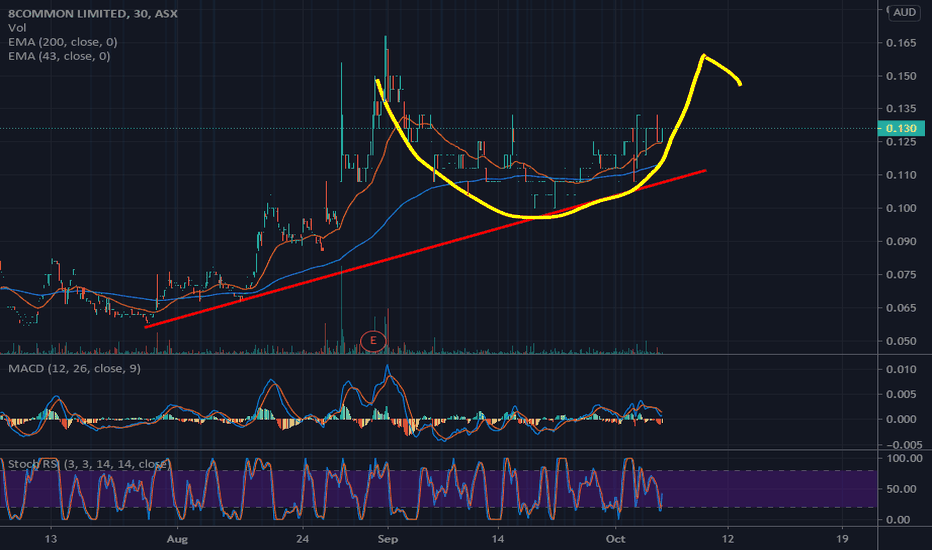Screen dimensions: 932x550
Task: Click the Aug label on time axis
Action: pos(177,539)
